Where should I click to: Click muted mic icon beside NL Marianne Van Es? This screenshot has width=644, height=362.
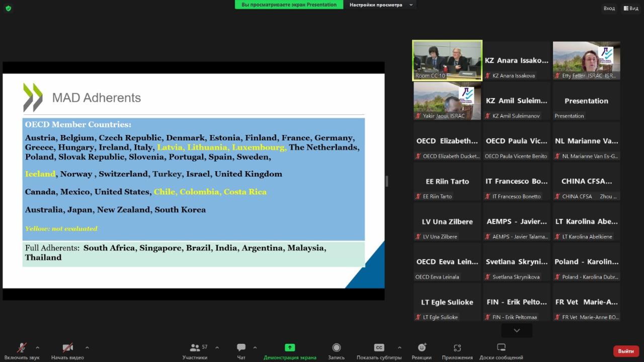(558, 156)
